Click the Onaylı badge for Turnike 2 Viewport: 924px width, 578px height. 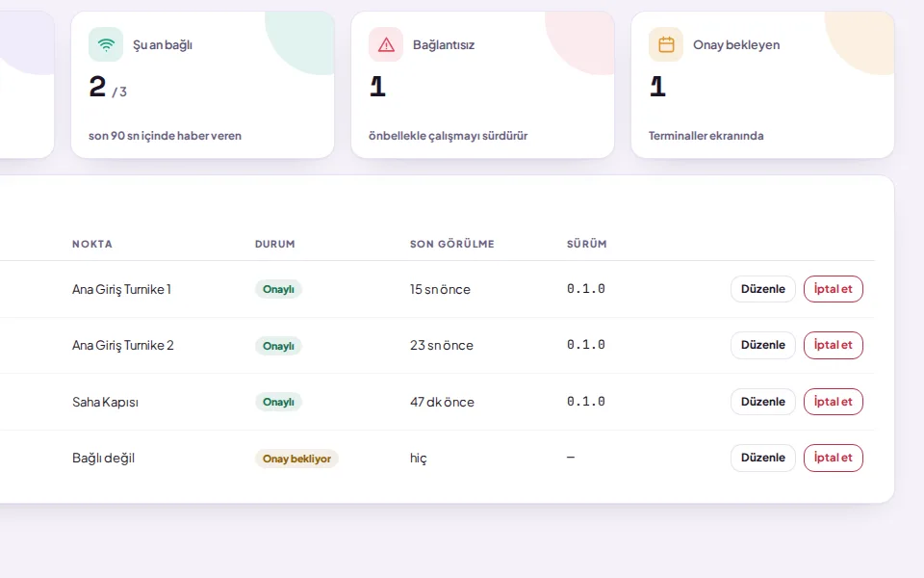coord(278,346)
